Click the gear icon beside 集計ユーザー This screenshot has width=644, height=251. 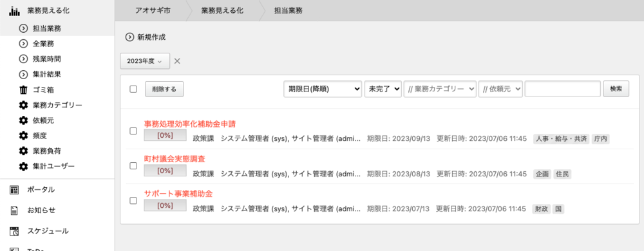[23, 166]
